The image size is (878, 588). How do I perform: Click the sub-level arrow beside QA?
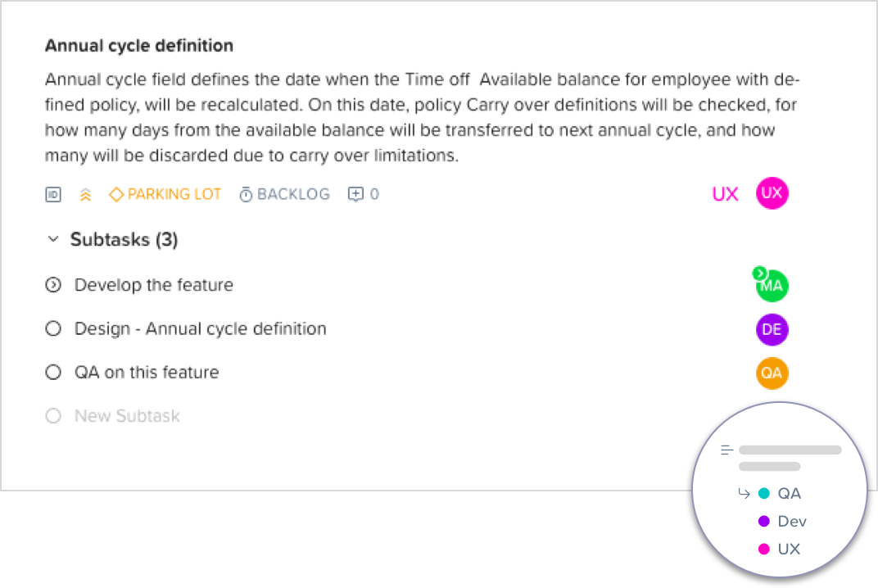pyautogui.click(x=744, y=493)
